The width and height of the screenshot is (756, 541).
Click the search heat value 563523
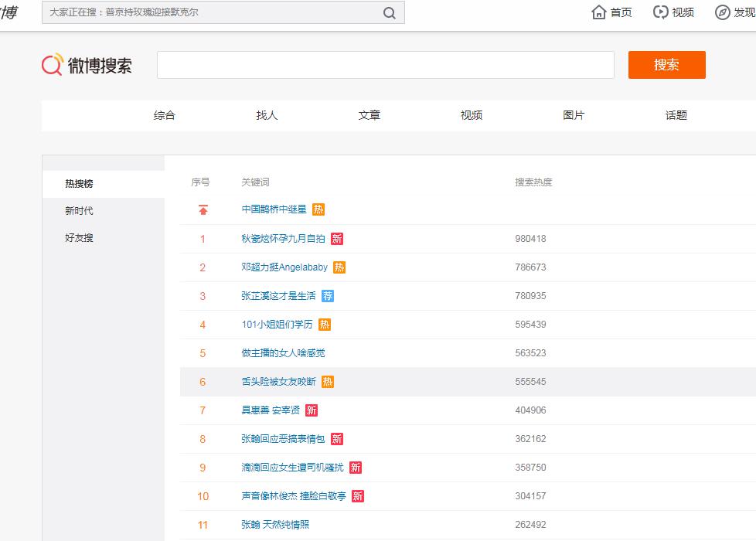click(530, 353)
